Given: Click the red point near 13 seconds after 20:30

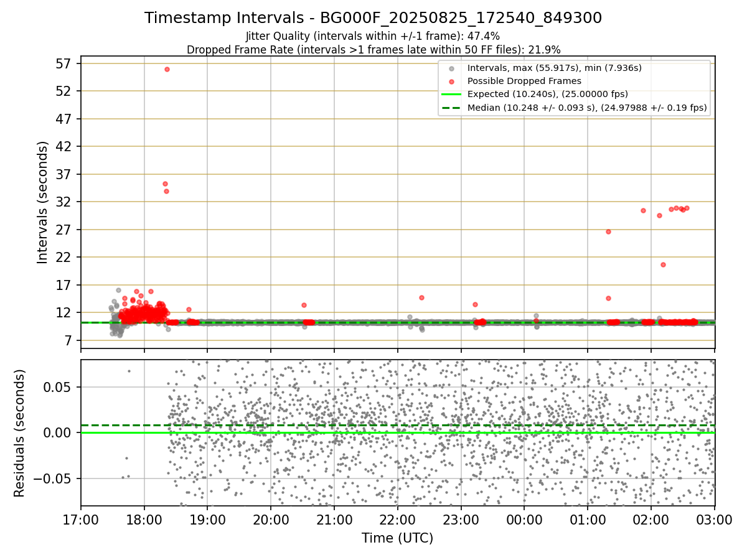Looking at the screenshot, I should click(x=304, y=305).
